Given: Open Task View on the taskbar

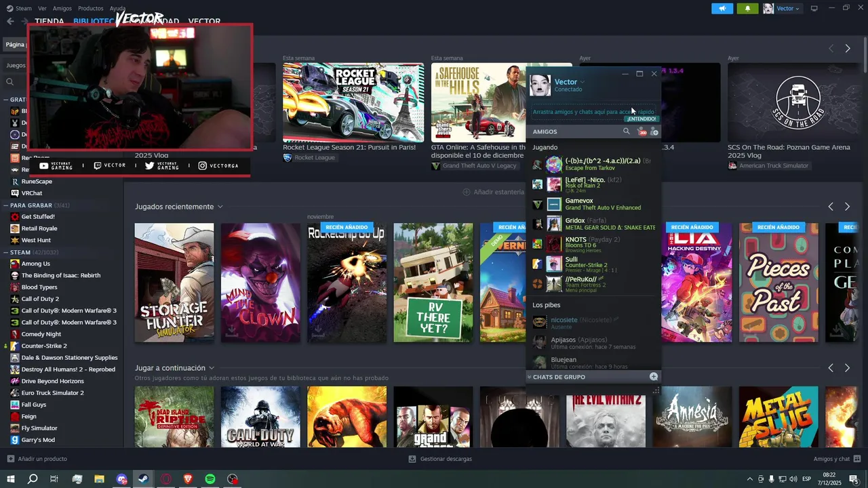Looking at the screenshot, I should click(x=54, y=479).
